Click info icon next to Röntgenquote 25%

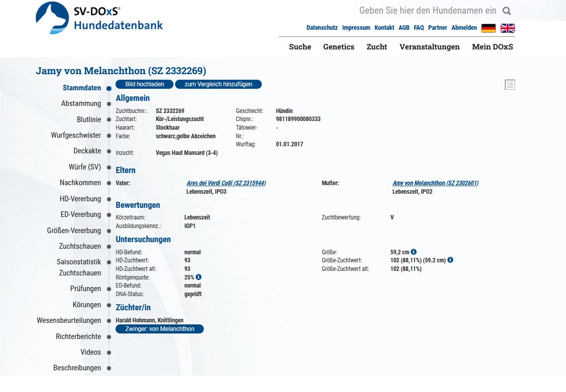tap(199, 277)
